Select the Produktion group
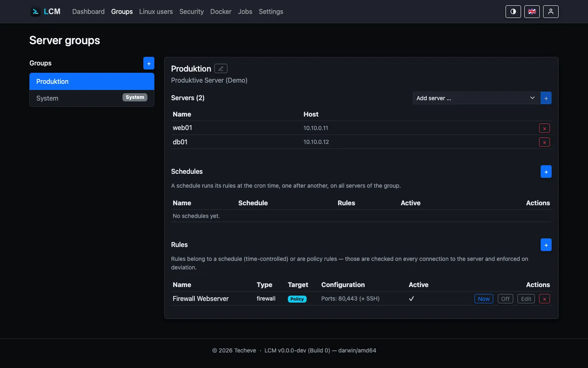This screenshot has height=368, width=588. [92, 81]
